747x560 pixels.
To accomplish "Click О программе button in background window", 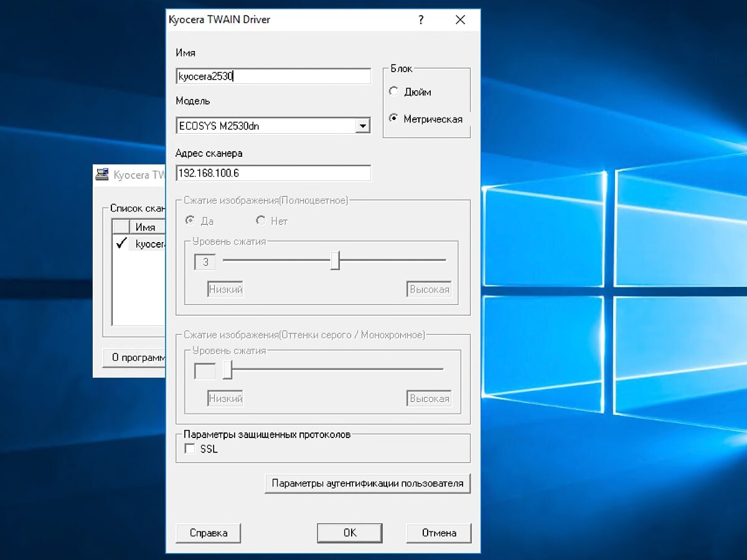I will [134, 357].
